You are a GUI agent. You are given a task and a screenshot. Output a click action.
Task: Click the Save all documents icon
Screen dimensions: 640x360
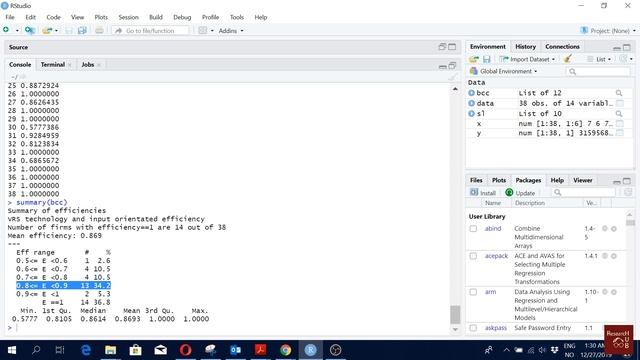click(82, 30)
